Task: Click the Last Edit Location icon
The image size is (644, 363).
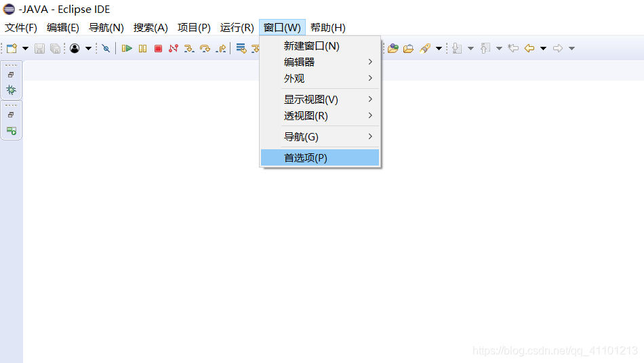Action: 513,48
